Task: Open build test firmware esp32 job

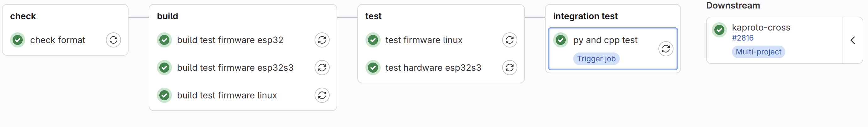Action: pyautogui.click(x=230, y=40)
